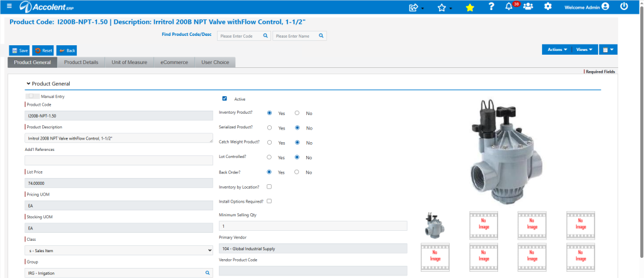Click the Minimum Selling Qty field
The height and width of the screenshot is (278, 644).
coord(313,226)
